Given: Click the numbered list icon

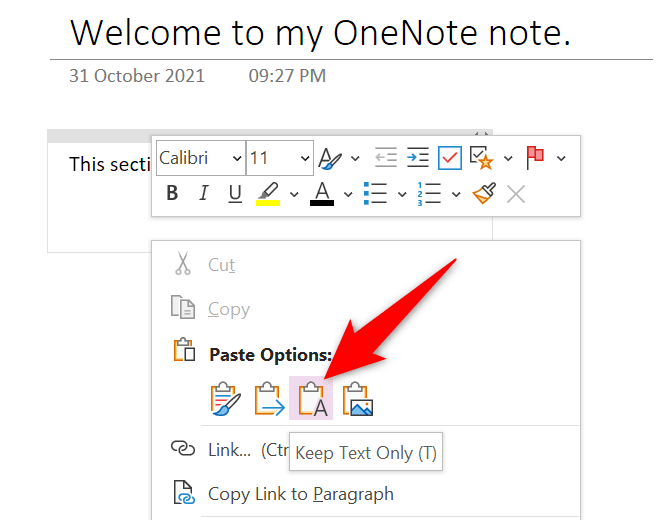Looking at the screenshot, I should click(x=429, y=194).
